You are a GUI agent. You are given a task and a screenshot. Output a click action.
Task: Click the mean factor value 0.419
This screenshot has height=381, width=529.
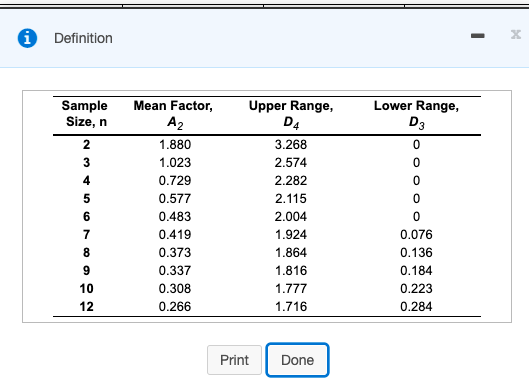[x=175, y=235]
